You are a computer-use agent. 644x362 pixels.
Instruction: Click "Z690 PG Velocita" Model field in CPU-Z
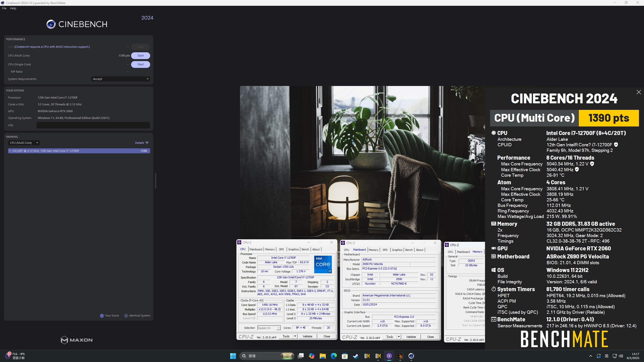click(385, 264)
